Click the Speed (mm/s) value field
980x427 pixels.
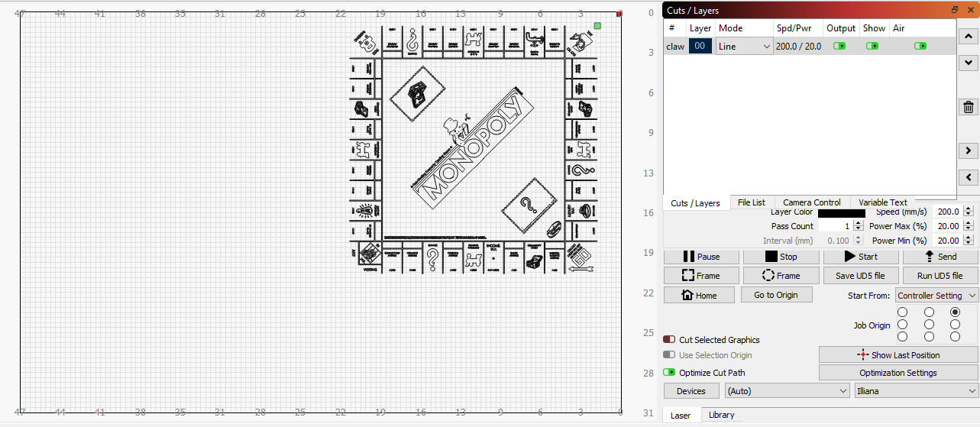948,212
